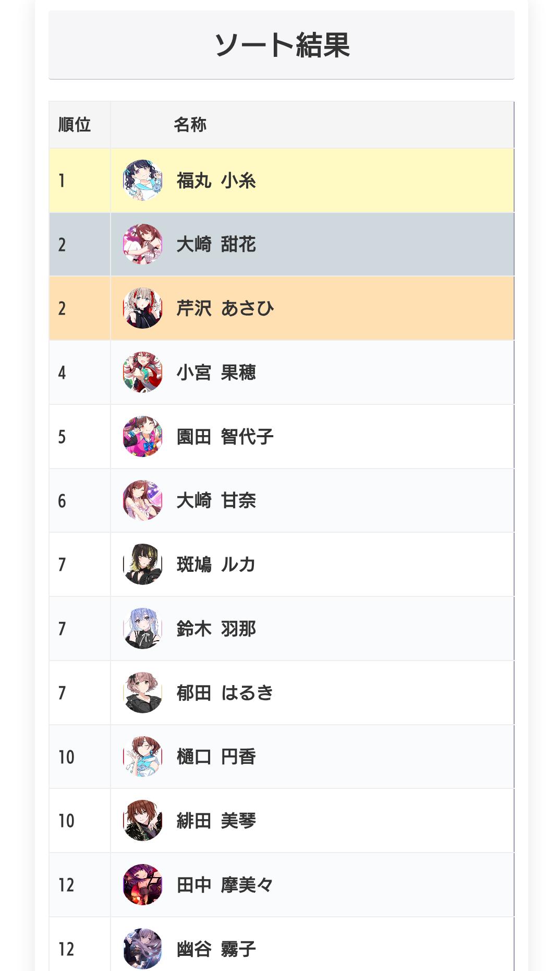Click the avatar thumbnail for 樋口 円香
The width and height of the screenshot is (560, 971).
click(x=142, y=757)
